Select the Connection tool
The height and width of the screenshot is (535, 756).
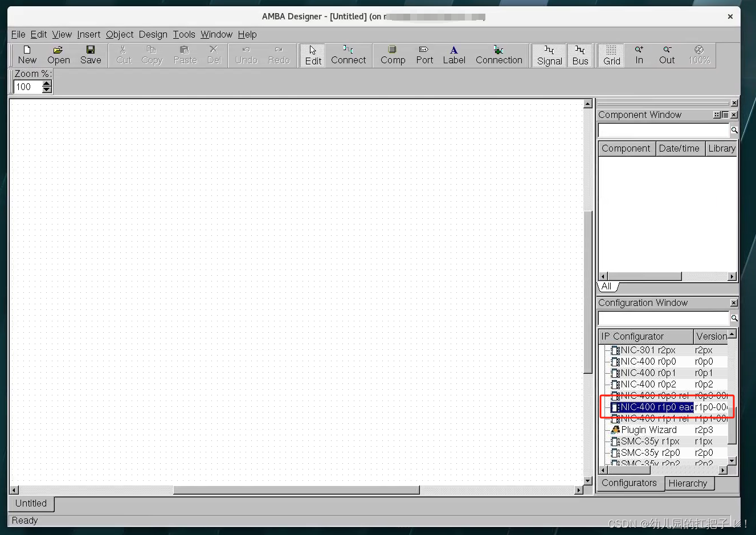pyautogui.click(x=498, y=55)
